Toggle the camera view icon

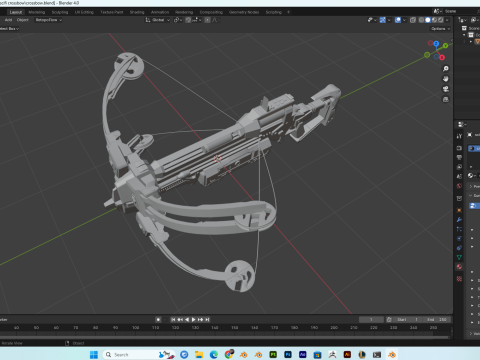pyautogui.click(x=446, y=89)
